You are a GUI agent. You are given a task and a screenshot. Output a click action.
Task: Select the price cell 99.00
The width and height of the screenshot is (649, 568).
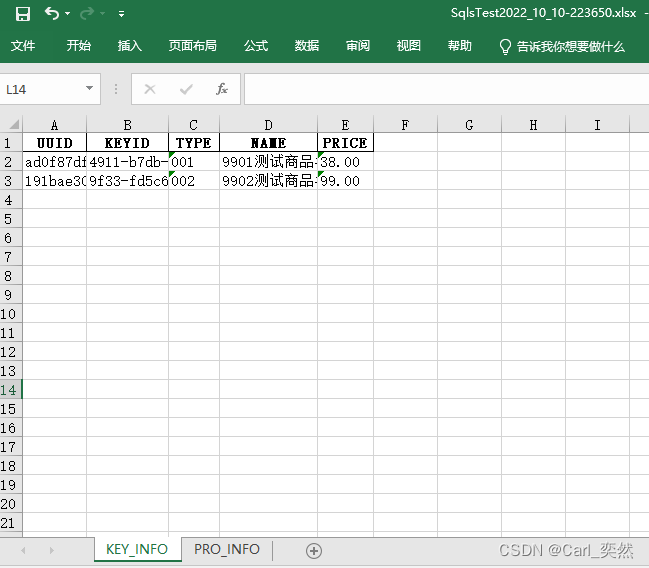click(346, 181)
